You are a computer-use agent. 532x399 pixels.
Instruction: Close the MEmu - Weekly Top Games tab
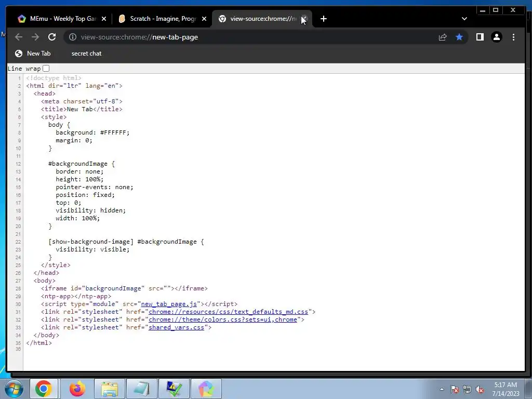click(104, 19)
